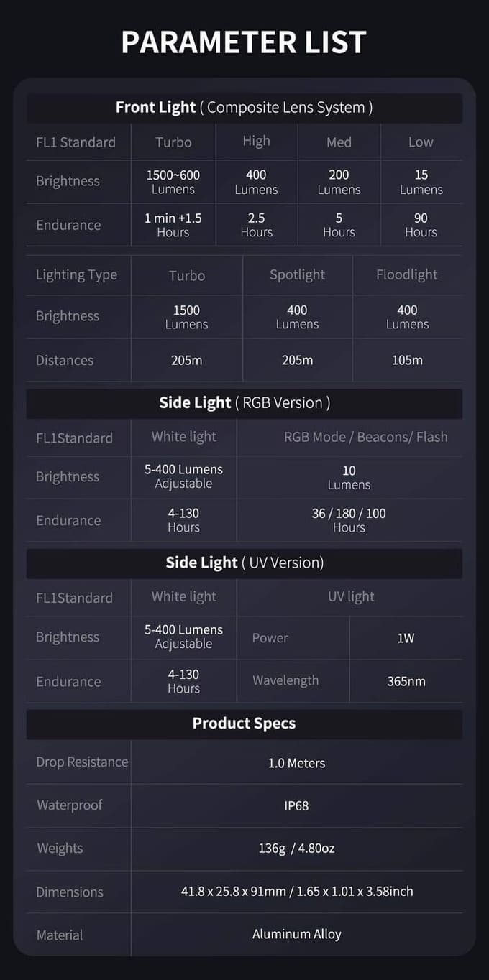The image size is (489, 980).
Task: Select the UV light column heading
Action: point(351,596)
